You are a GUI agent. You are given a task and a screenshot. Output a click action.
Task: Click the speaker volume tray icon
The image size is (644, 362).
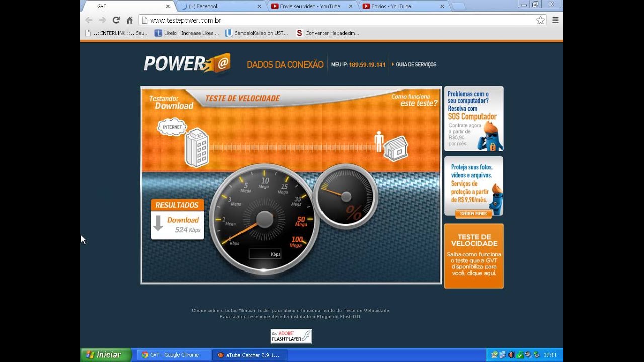(511, 355)
